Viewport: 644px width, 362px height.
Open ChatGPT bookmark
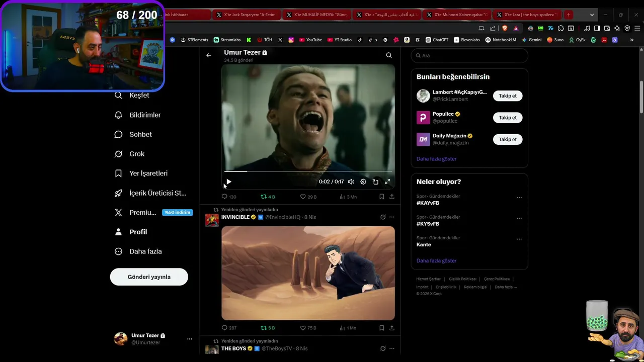click(x=437, y=40)
